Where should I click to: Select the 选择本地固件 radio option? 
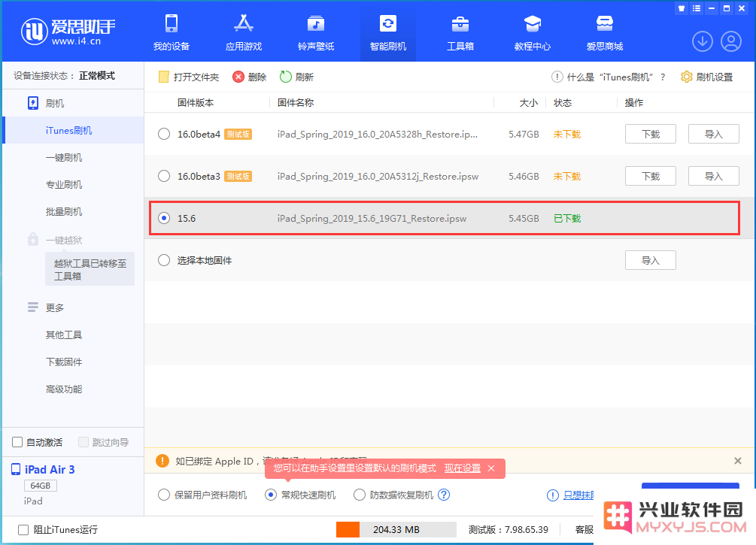[x=164, y=260]
